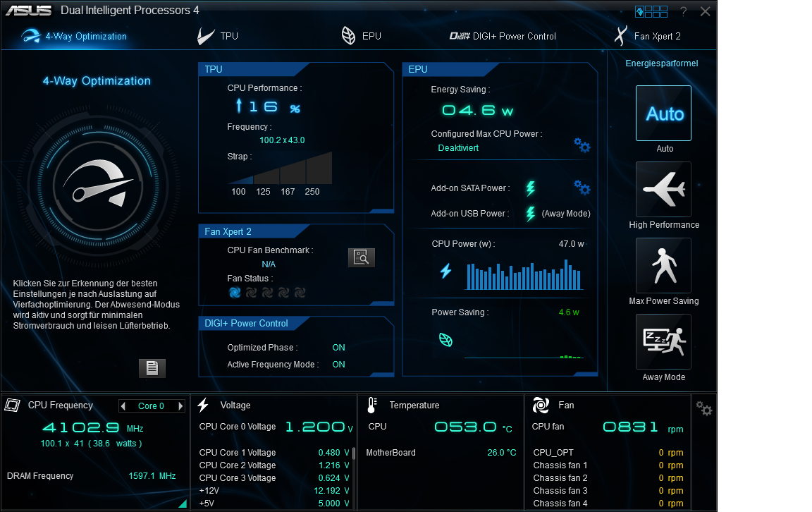The height and width of the screenshot is (512, 812).
Task: Switch to the TPU tab
Action: click(218, 36)
